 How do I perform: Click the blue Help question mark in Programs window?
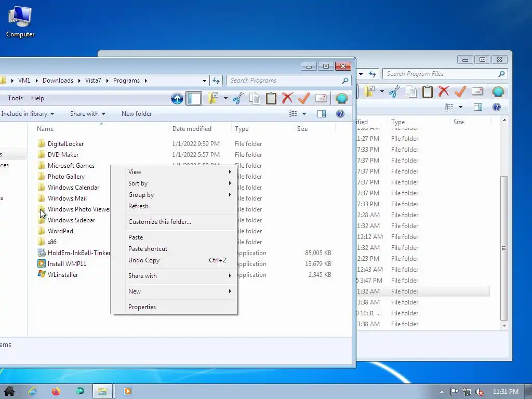pos(340,114)
